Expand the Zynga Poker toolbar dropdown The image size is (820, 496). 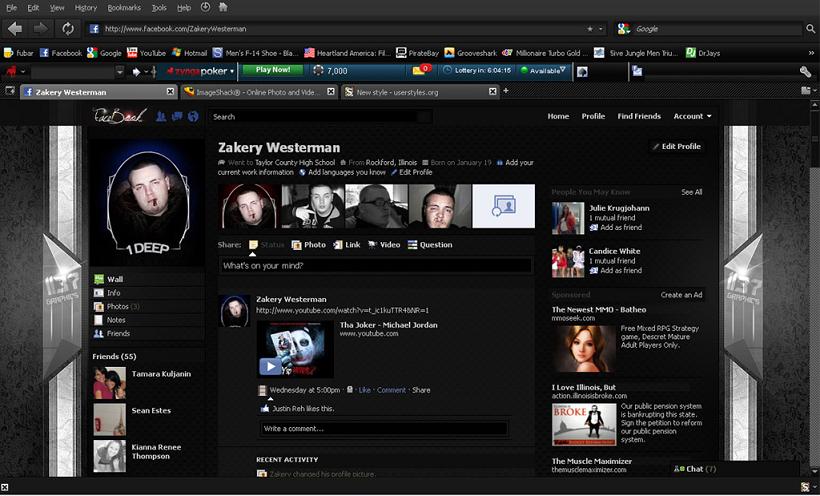click(x=232, y=71)
